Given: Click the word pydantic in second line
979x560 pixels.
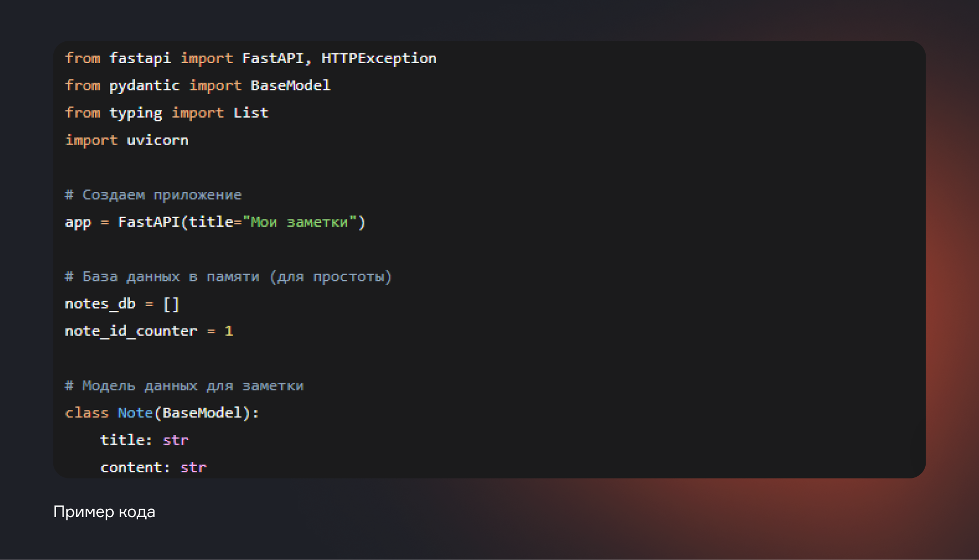Looking at the screenshot, I should pos(144,85).
